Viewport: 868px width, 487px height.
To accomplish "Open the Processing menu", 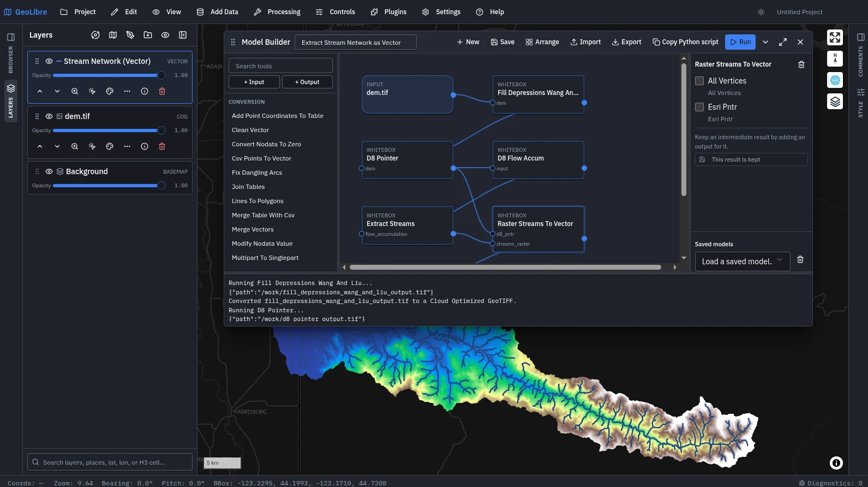I will [277, 12].
